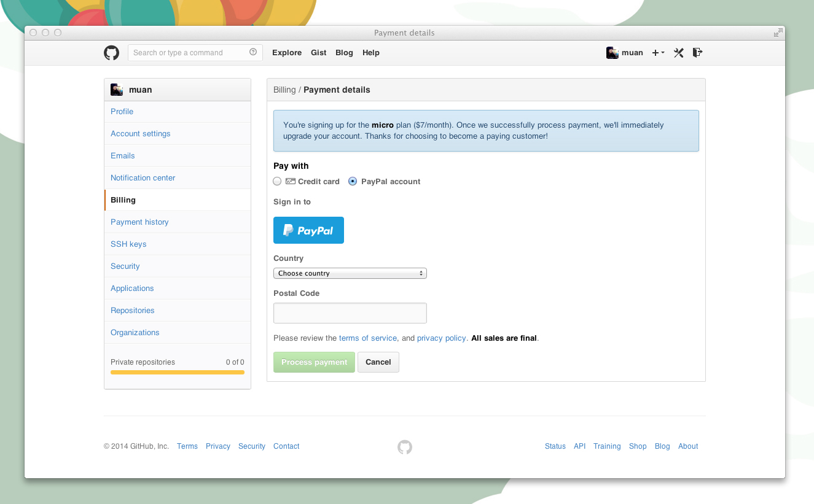Click inside the Postal Code input field

350,312
